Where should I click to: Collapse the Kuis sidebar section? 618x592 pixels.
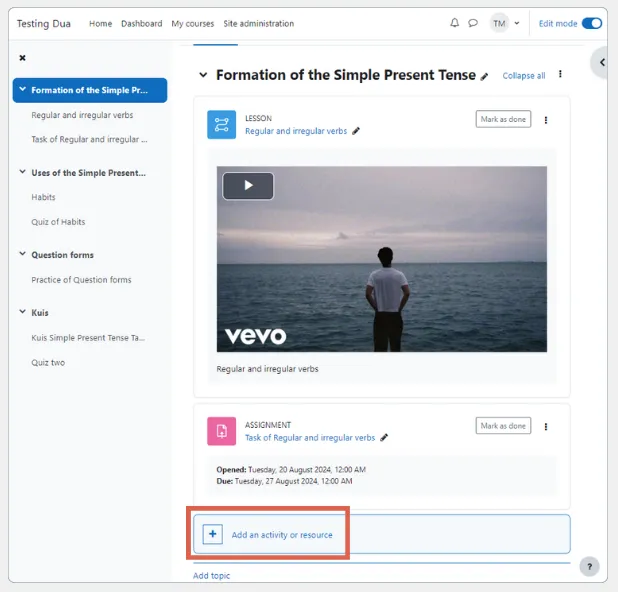click(22, 312)
